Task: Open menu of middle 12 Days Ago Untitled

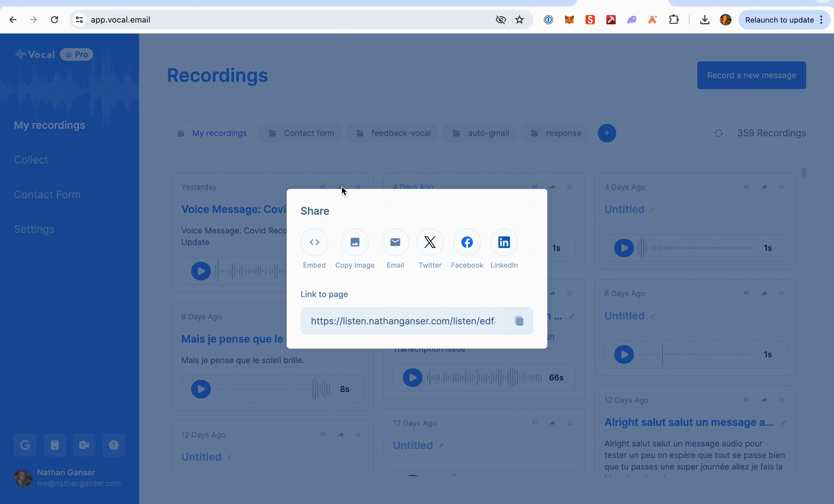Action: [x=570, y=423]
